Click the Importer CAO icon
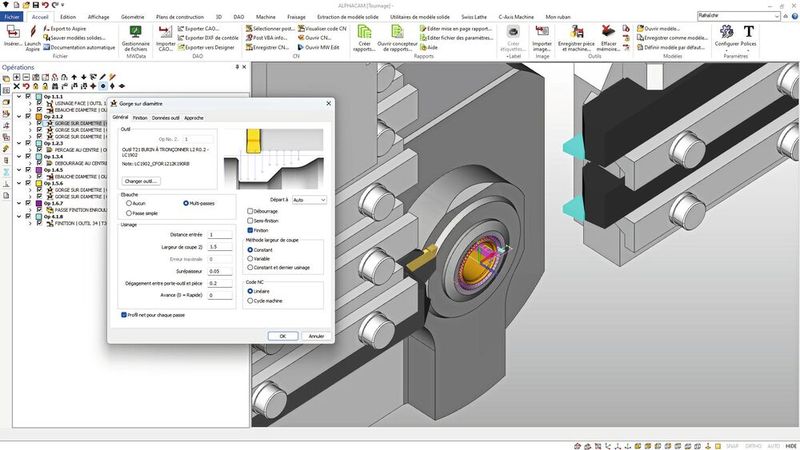This screenshot has width=800, height=450. pos(165,33)
